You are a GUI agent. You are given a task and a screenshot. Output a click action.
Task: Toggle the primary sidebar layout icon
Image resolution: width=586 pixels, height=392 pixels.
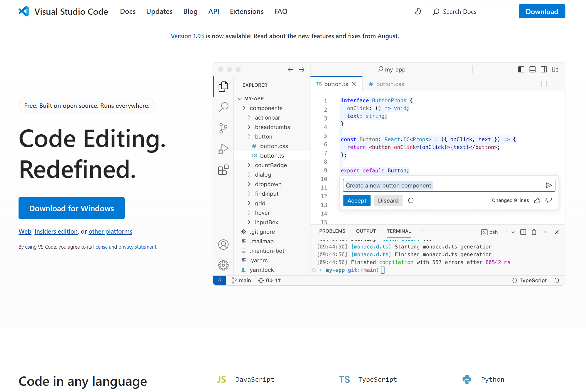521,69
